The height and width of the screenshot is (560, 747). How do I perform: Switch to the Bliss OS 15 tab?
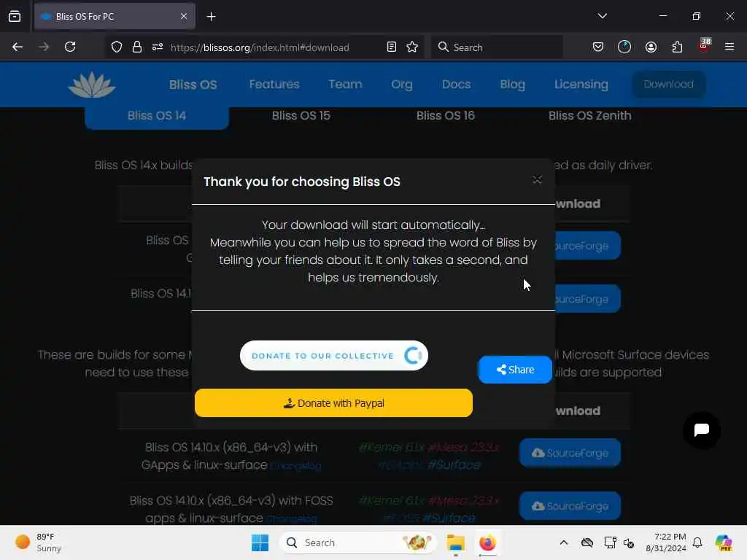click(x=301, y=116)
